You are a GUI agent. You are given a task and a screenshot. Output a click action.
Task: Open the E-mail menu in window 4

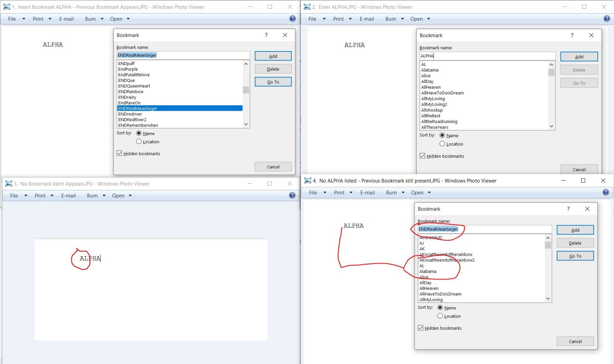click(x=367, y=192)
